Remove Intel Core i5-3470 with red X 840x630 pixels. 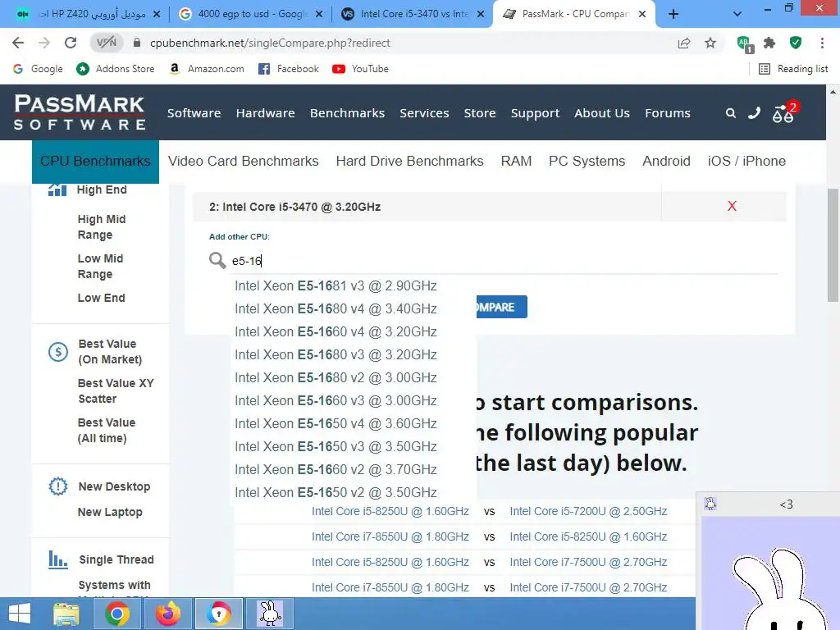pyautogui.click(x=732, y=206)
